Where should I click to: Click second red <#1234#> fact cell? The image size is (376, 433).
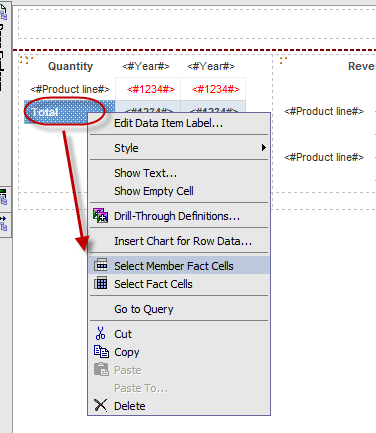[x=216, y=89]
